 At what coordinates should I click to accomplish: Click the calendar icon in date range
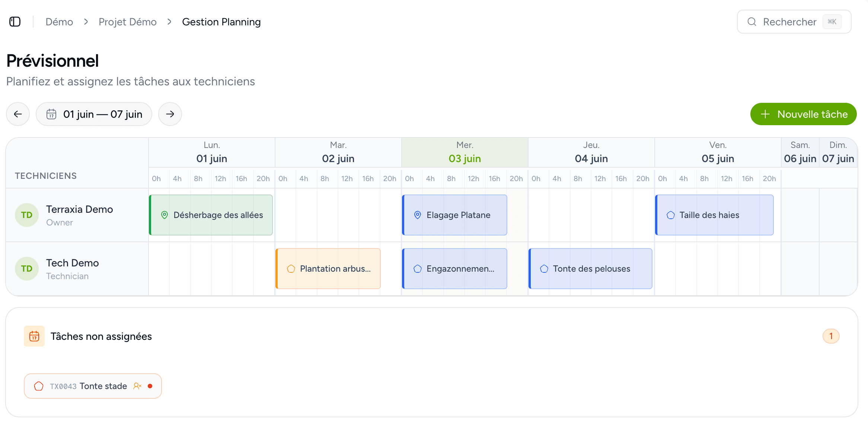click(51, 114)
